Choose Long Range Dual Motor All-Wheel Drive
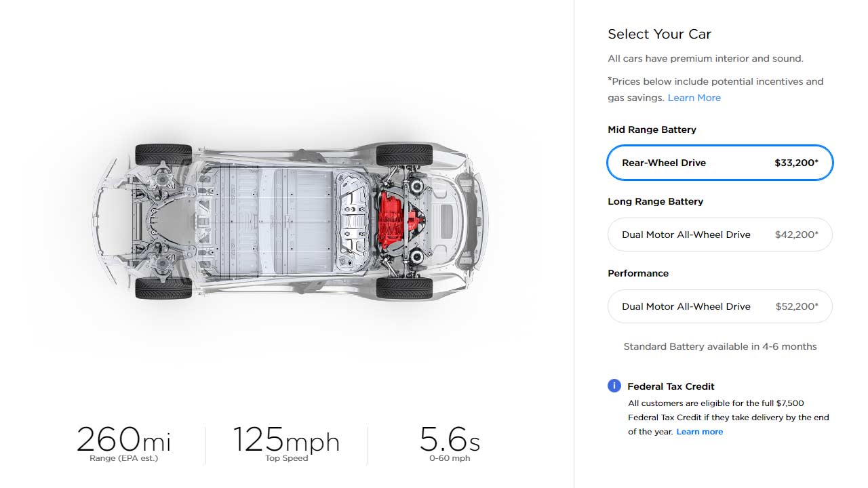The height and width of the screenshot is (488, 868). (719, 235)
